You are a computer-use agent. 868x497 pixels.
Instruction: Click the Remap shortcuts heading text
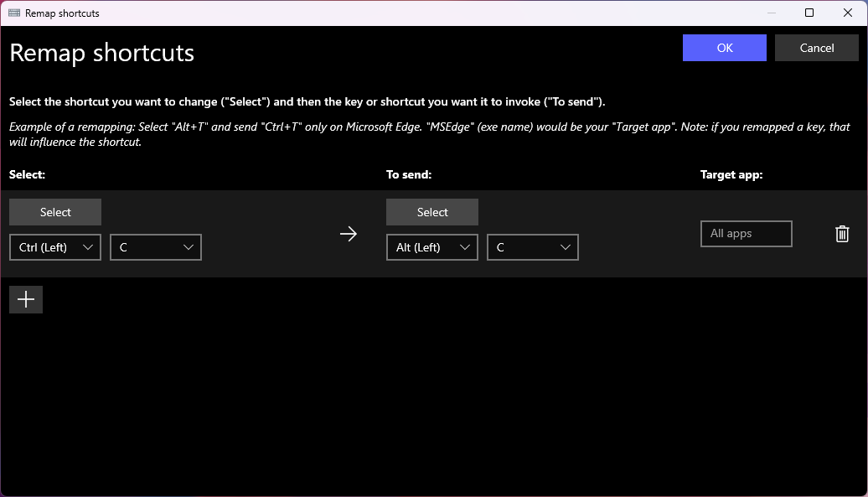[x=101, y=53]
